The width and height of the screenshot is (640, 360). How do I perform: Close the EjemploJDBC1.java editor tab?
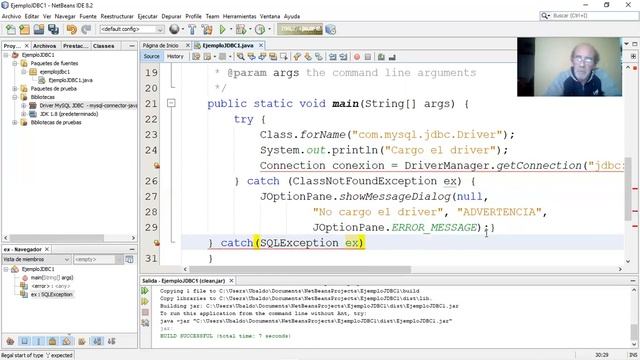pos(261,45)
